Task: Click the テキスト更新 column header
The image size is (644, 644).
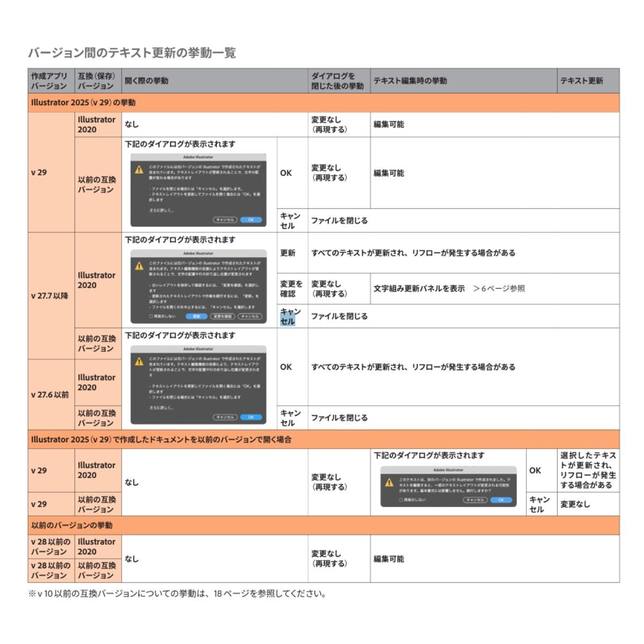Action: click(588, 81)
